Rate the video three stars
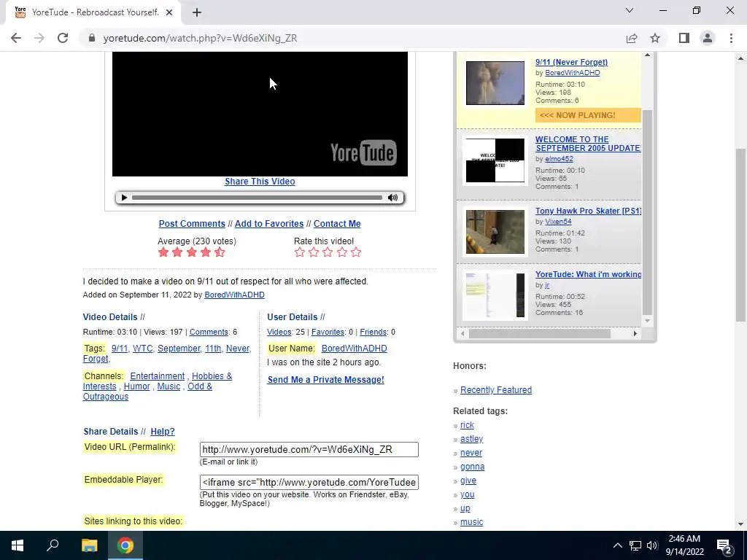Image resolution: width=747 pixels, height=560 pixels. tap(328, 252)
